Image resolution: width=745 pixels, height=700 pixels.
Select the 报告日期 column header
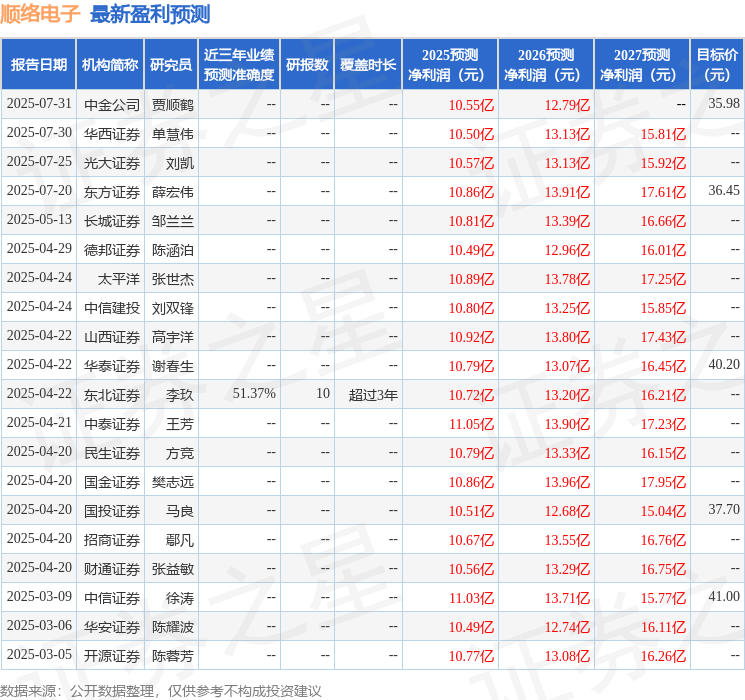(38, 64)
